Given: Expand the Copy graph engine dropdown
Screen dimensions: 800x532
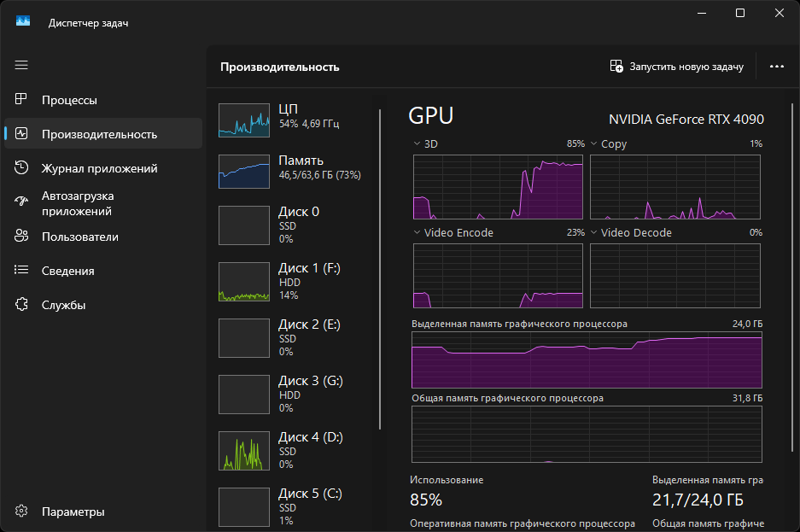Looking at the screenshot, I should tap(594, 144).
